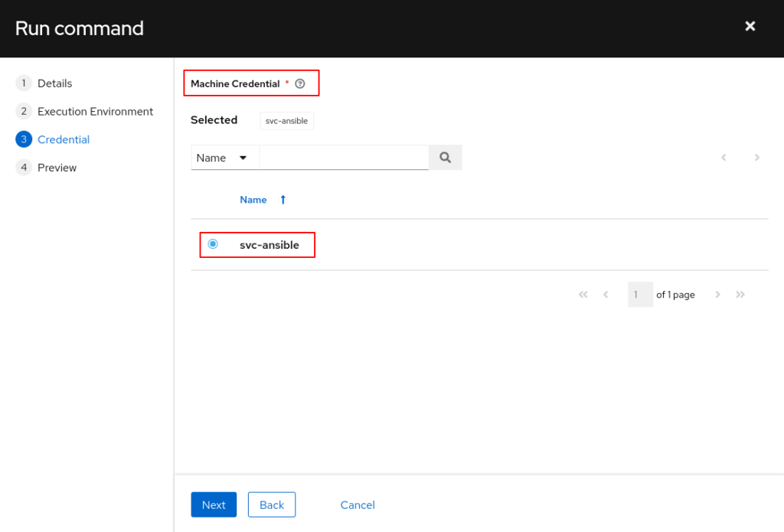Open the Name search filter dropdown

point(224,158)
